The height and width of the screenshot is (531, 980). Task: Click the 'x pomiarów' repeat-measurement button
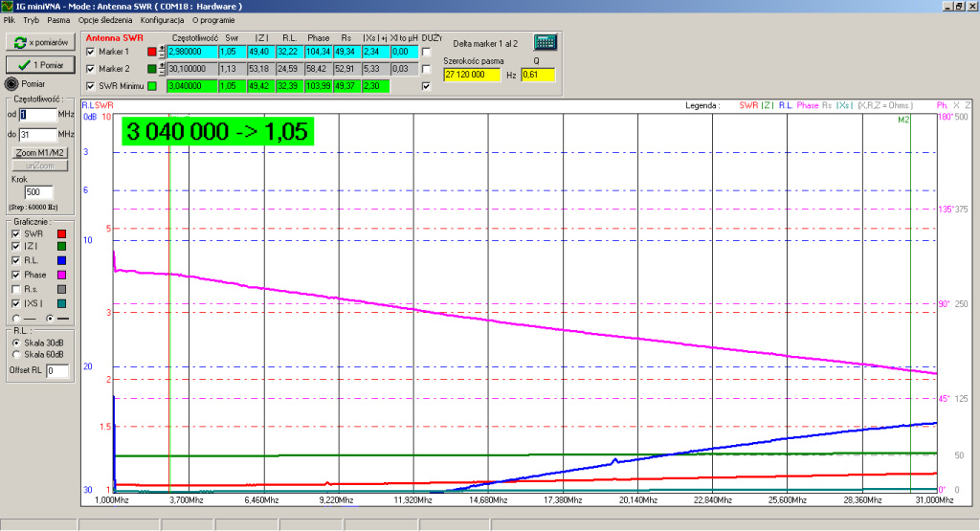coord(39,43)
